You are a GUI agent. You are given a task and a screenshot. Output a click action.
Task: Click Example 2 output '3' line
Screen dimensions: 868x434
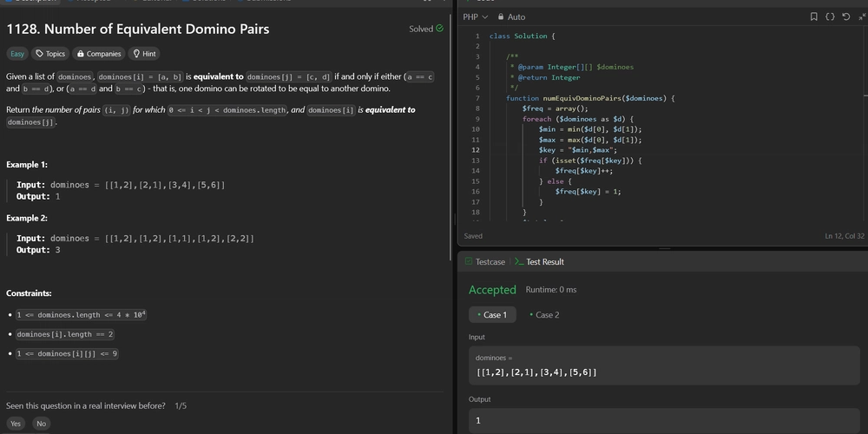click(38, 250)
